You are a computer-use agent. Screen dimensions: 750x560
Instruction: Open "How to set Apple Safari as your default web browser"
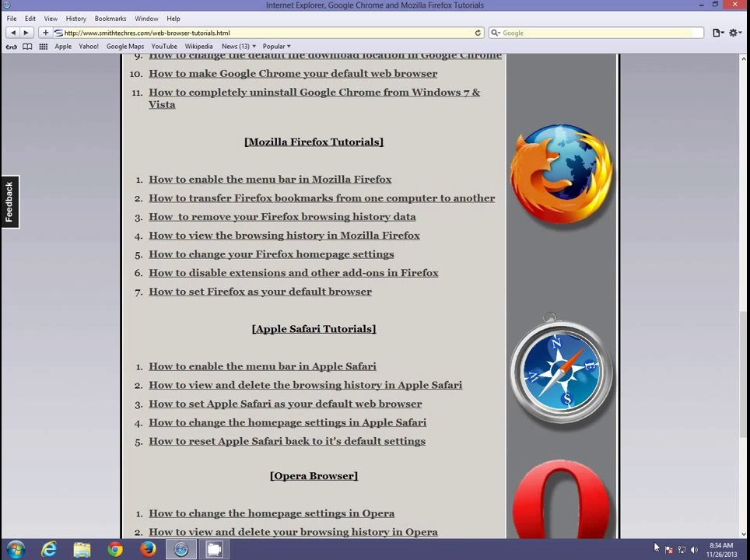coord(285,404)
